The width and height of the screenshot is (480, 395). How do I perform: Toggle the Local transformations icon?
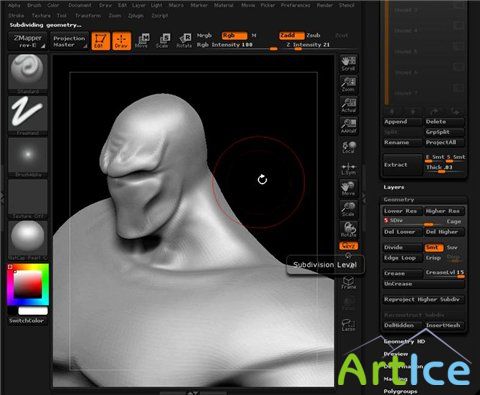coord(348,147)
